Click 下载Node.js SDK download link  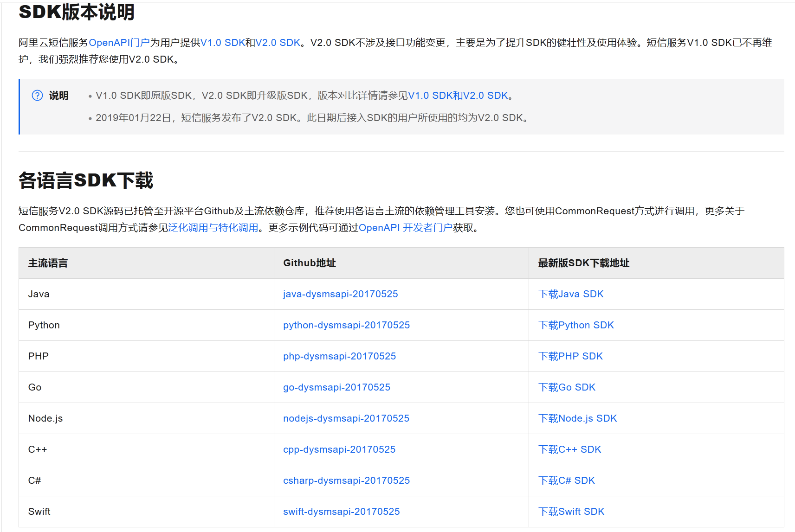578,418
